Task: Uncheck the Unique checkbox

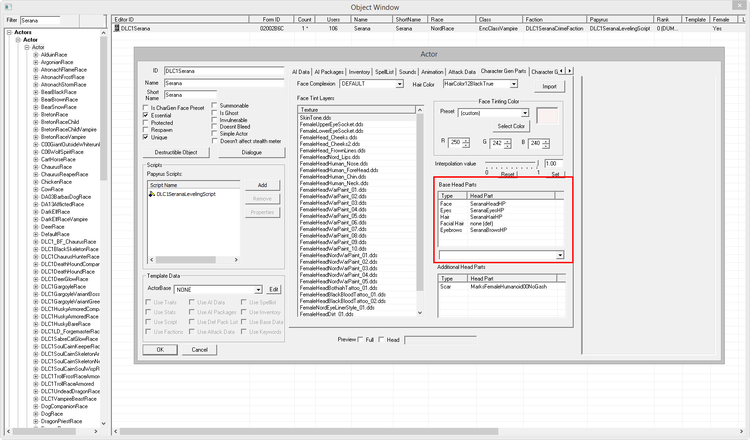Action: [146, 137]
